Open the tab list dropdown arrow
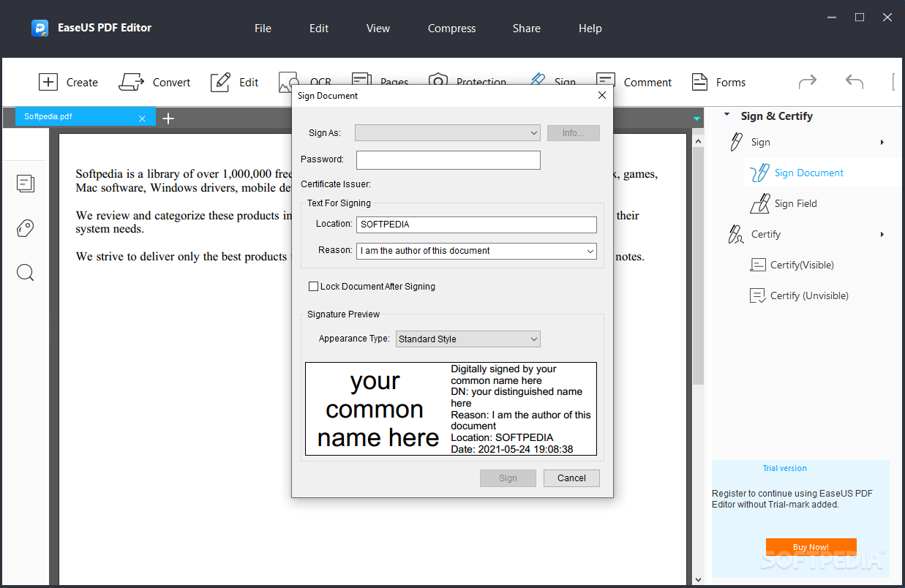The width and height of the screenshot is (905, 588). click(697, 118)
